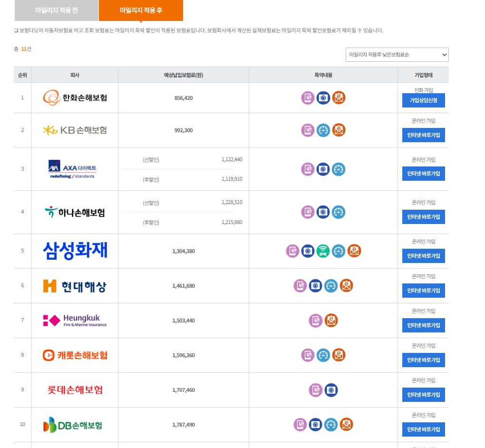
Task: Click the orange e-mail policy icon in 한화손해보험 row
Action: click(339, 98)
